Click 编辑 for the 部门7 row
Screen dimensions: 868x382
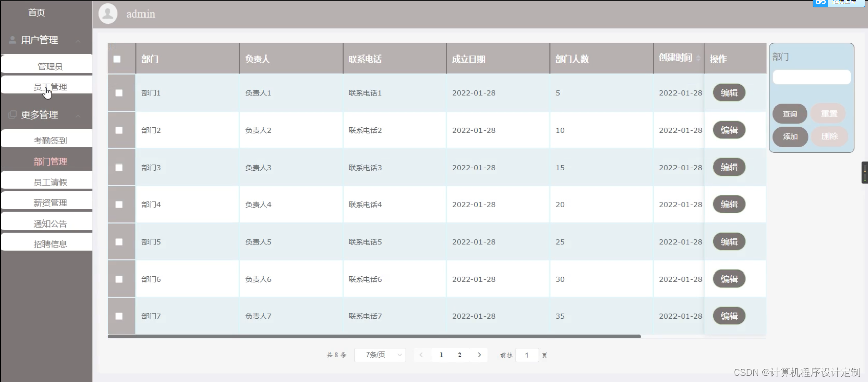pos(729,316)
